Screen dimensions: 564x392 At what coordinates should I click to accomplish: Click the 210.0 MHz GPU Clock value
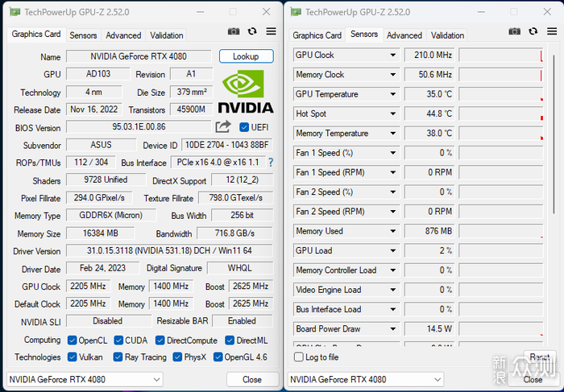[x=429, y=55]
